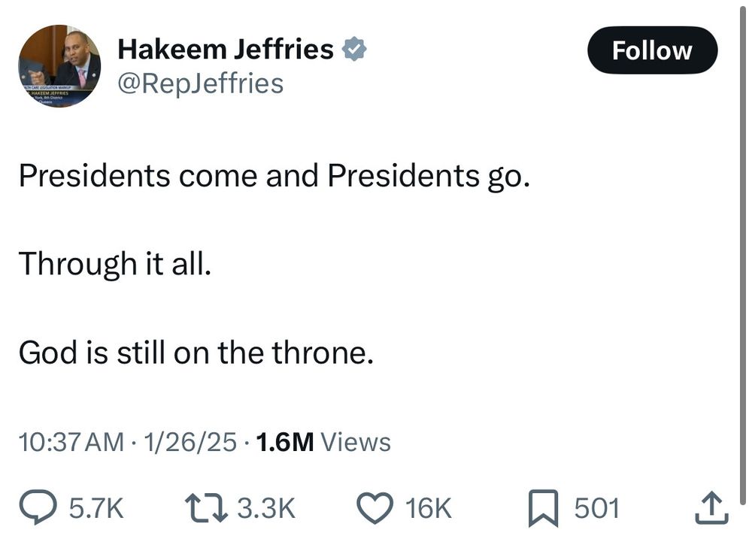View the 501 bookmarks counter
The width and height of the screenshot is (752, 560).
[597, 508]
